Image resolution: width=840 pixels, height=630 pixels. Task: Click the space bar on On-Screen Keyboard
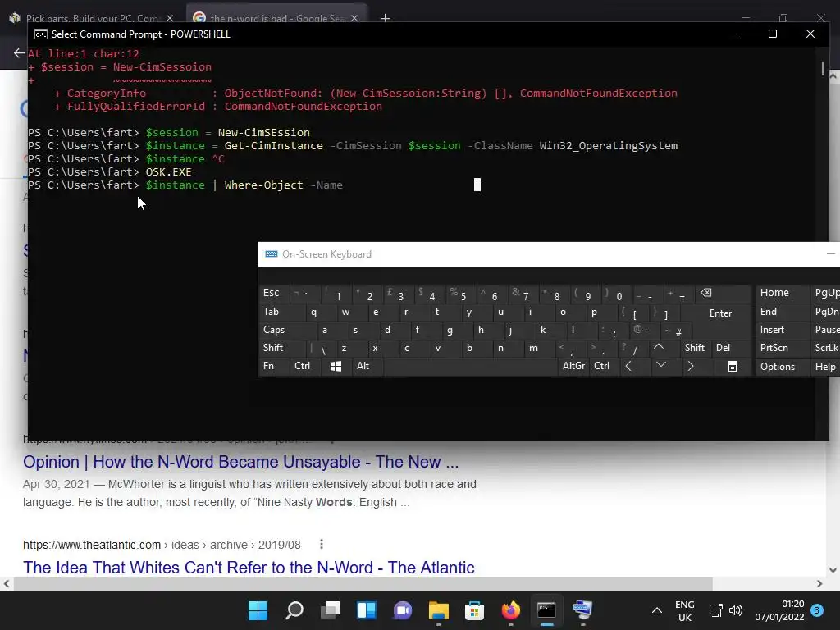coord(470,367)
